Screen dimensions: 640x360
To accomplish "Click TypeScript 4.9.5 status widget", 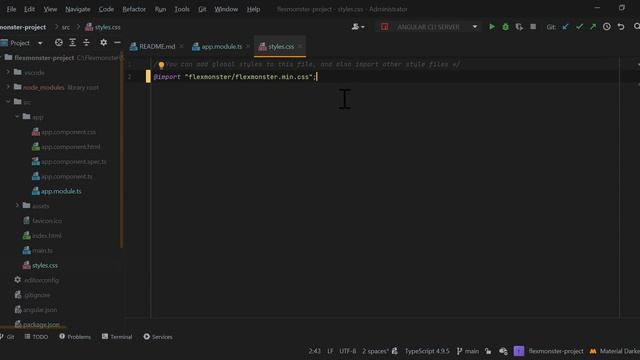I will (x=427, y=351).
